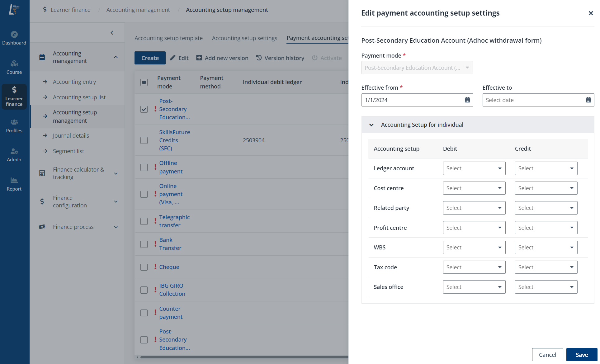Open the Ledger account Debit dropdown

click(474, 168)
